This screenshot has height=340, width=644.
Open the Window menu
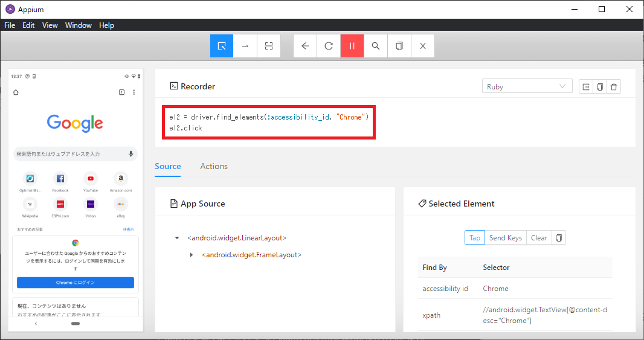click(x=79, y=25)
